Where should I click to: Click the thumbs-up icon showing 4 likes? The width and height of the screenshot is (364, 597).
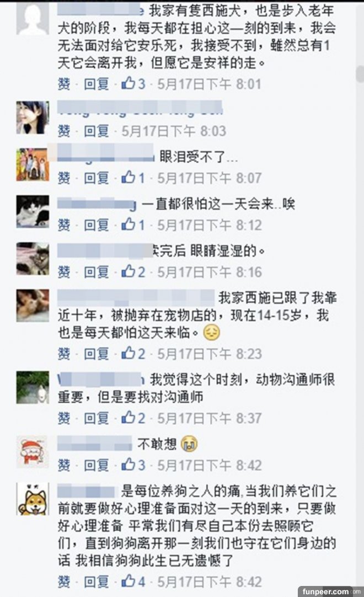click(128, 581)
